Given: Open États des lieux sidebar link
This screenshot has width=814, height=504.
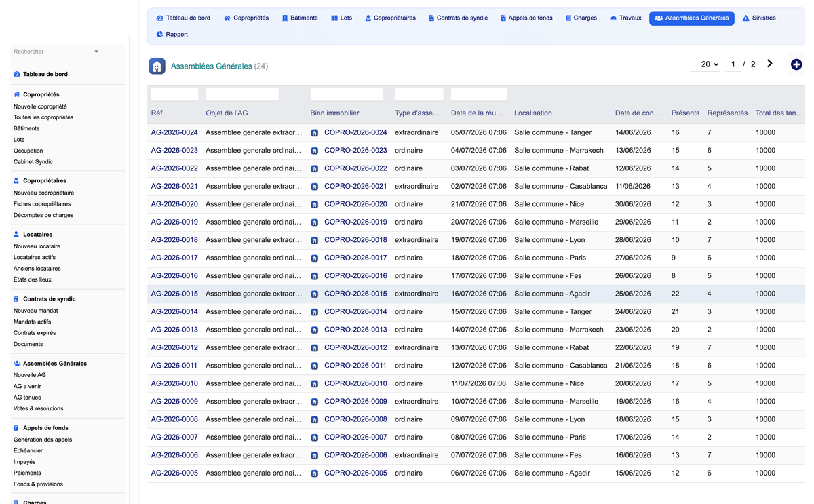Looking at the screenshot, I should 33,279.
